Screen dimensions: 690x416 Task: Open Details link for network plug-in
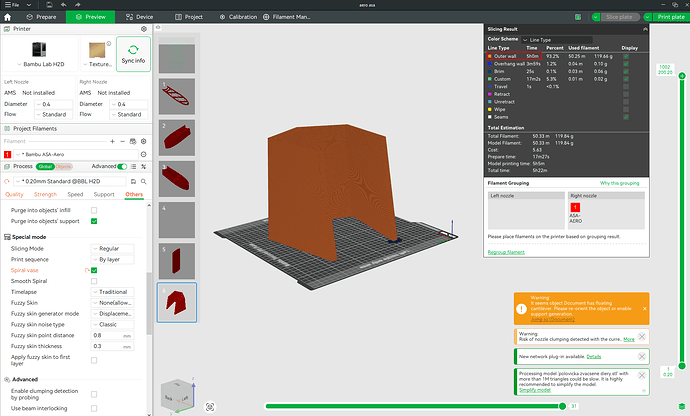pyautogui.click(x=594, y=357)
